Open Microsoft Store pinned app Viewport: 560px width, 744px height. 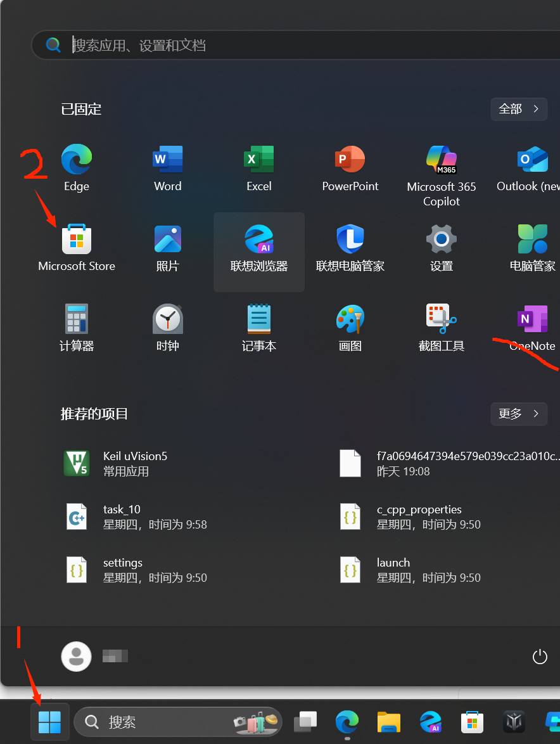point(77,248)
